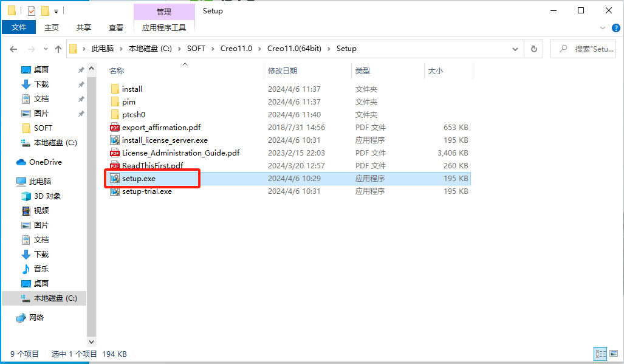The width and height of the screenshot is (624, 364).
Task: Open OneDrive in the navigation pane
Action: pos(46,162)
